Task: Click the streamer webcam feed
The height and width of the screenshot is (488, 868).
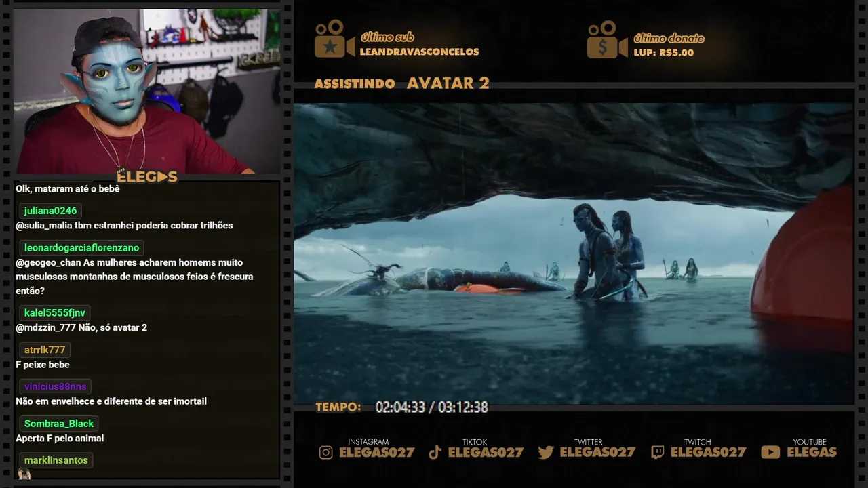Action: pos(146,91)
